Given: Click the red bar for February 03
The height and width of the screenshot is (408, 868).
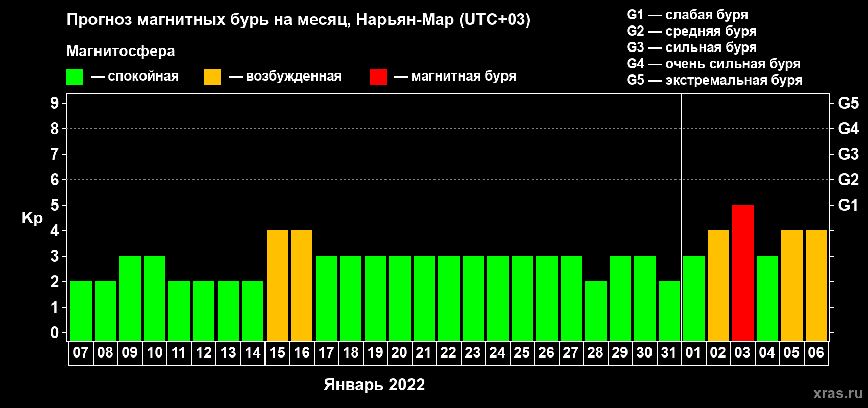Looking at the screenshot, I should coord(742,272).
